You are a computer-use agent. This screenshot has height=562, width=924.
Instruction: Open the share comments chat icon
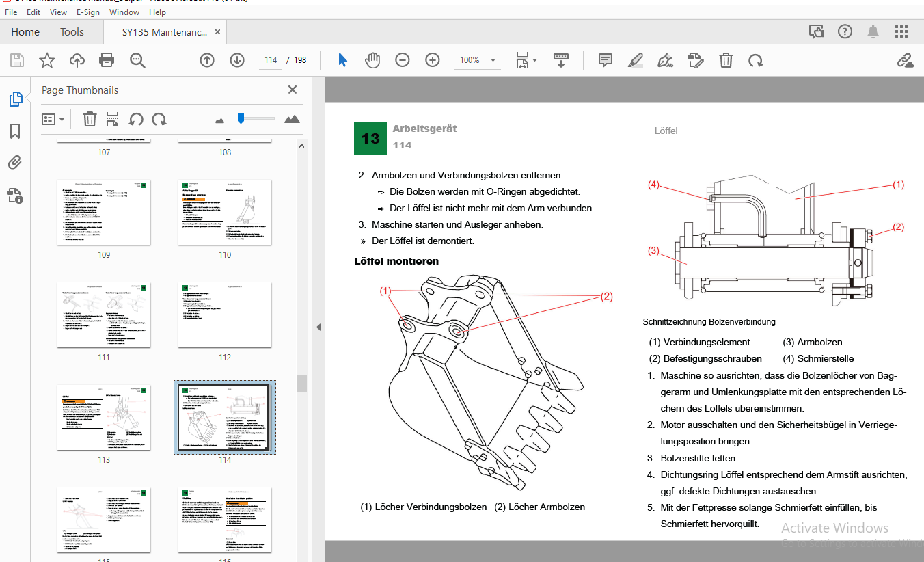coord(816,31)
